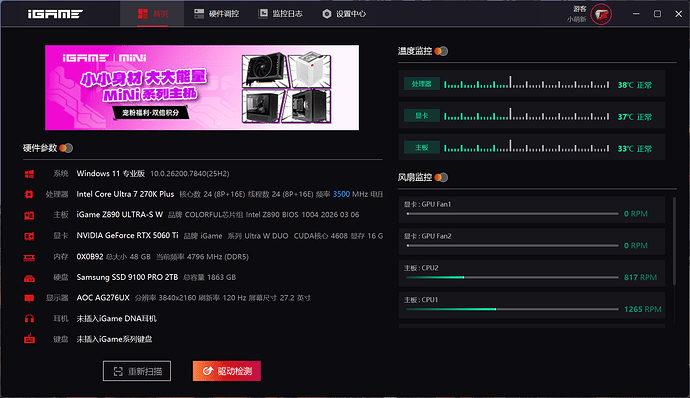Toggle the 硬件参数 switch

pyautogui.click(x=66, y=148)
